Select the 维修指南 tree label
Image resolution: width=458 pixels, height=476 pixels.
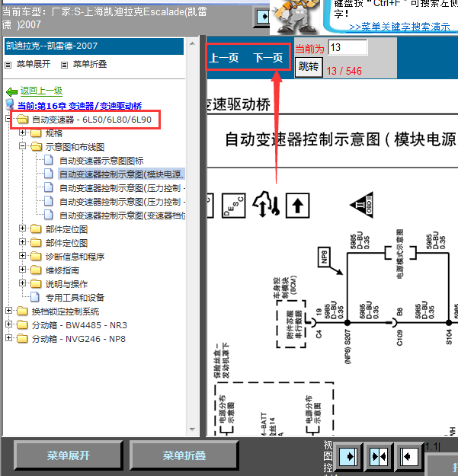pyautogui.click(x=62, y=270)
